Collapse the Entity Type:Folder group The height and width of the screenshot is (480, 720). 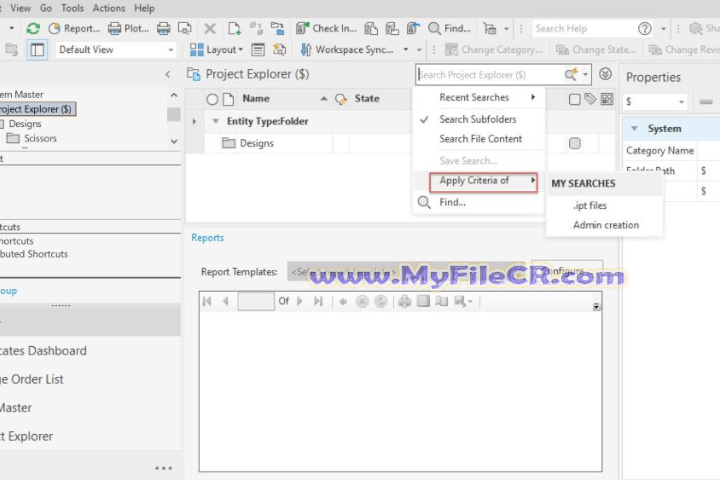click(215, 121)
